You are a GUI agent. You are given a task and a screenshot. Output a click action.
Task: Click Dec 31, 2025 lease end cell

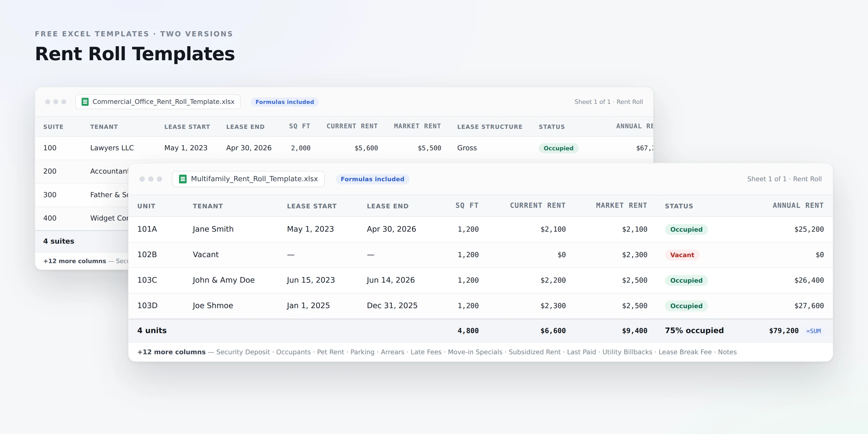pos(392,306)
